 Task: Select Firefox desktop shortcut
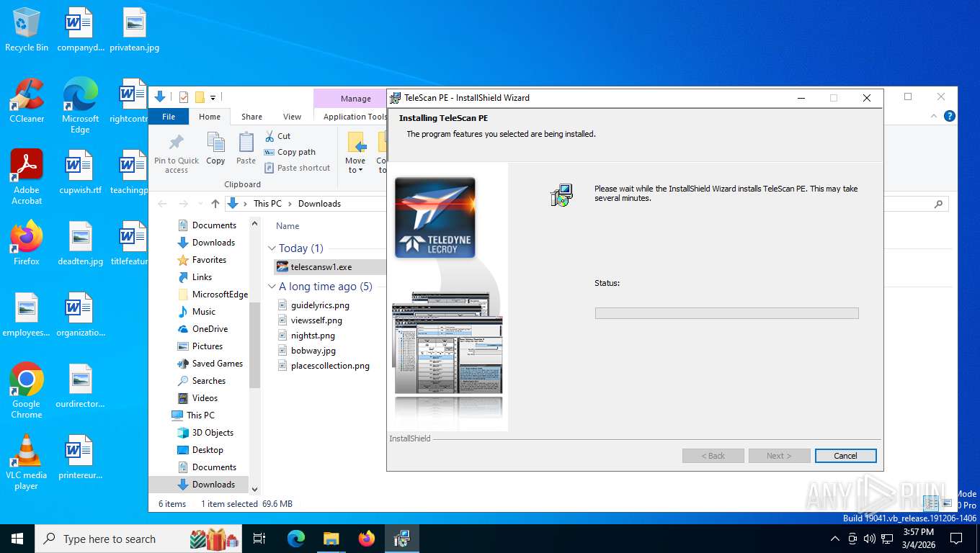click(x=27, y=243)
